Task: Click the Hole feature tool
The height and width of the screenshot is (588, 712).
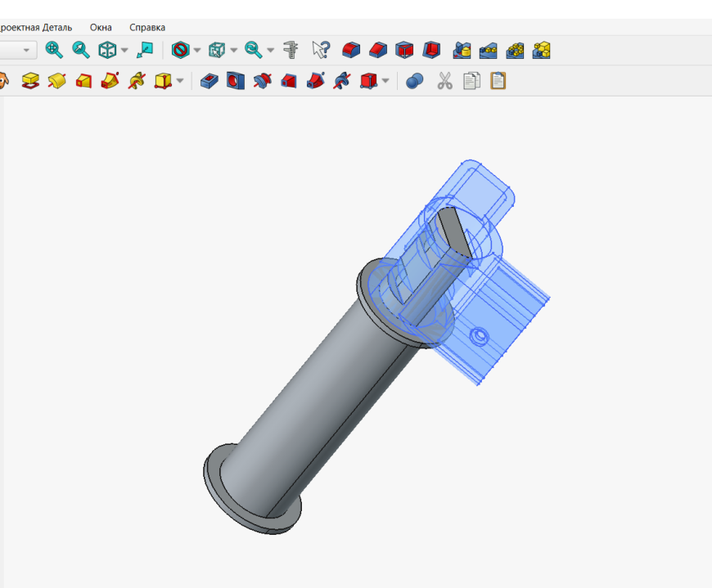Action: [x=236, y=81]
